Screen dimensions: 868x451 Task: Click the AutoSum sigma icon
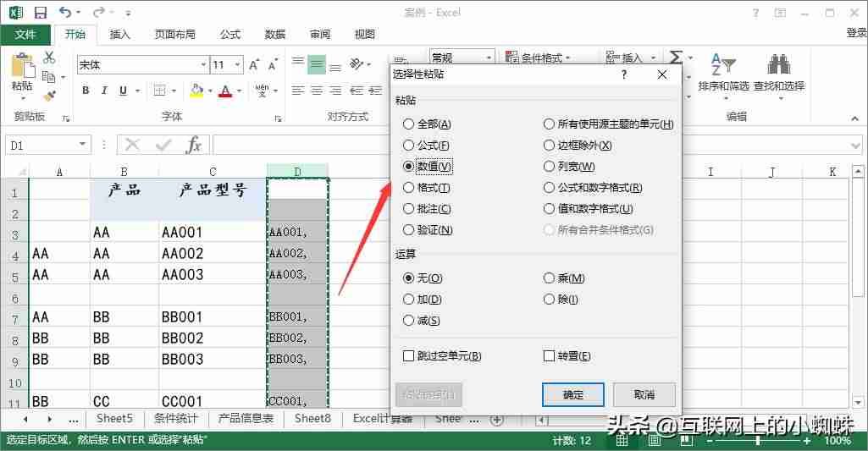(676, 57)
